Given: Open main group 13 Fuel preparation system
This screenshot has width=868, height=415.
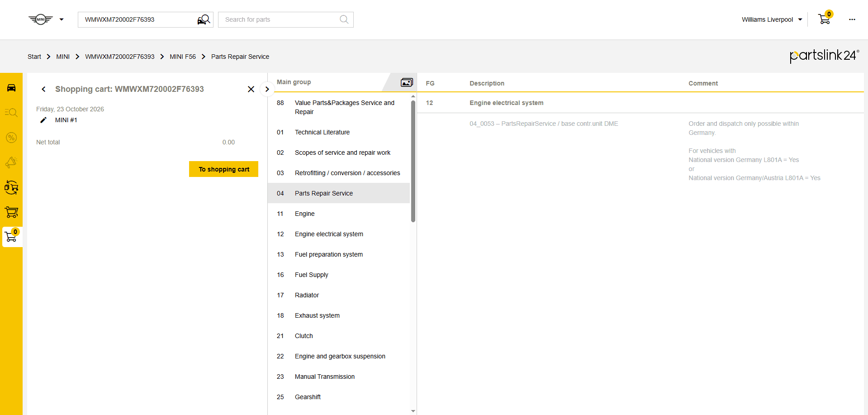Looking at the screenshot, I should pos(339,254).
